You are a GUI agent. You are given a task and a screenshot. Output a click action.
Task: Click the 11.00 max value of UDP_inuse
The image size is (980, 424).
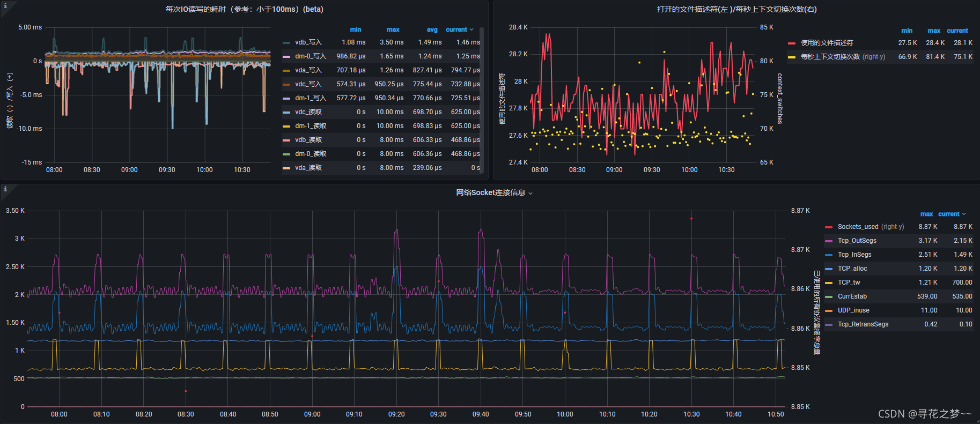pyautogui.click(x=929, y=310)
